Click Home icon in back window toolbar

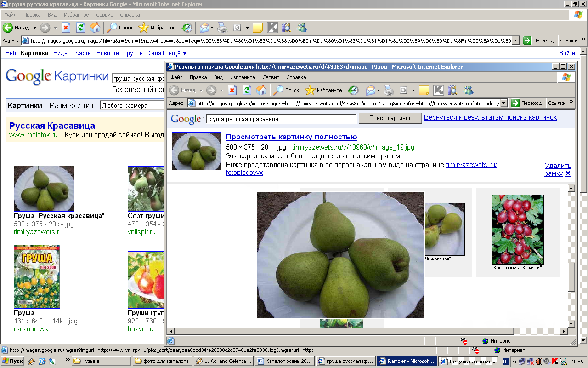tap(95, 28)
